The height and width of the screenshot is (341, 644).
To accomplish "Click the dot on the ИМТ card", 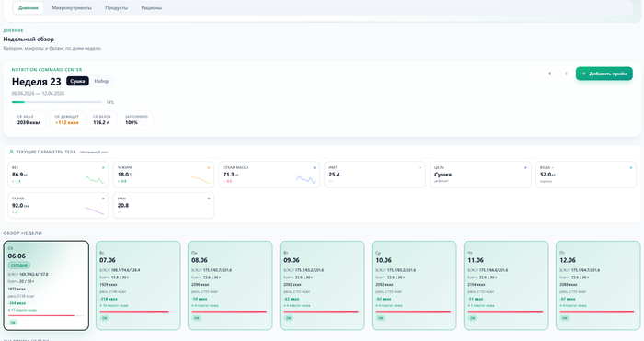I will (x=420, y=168).
